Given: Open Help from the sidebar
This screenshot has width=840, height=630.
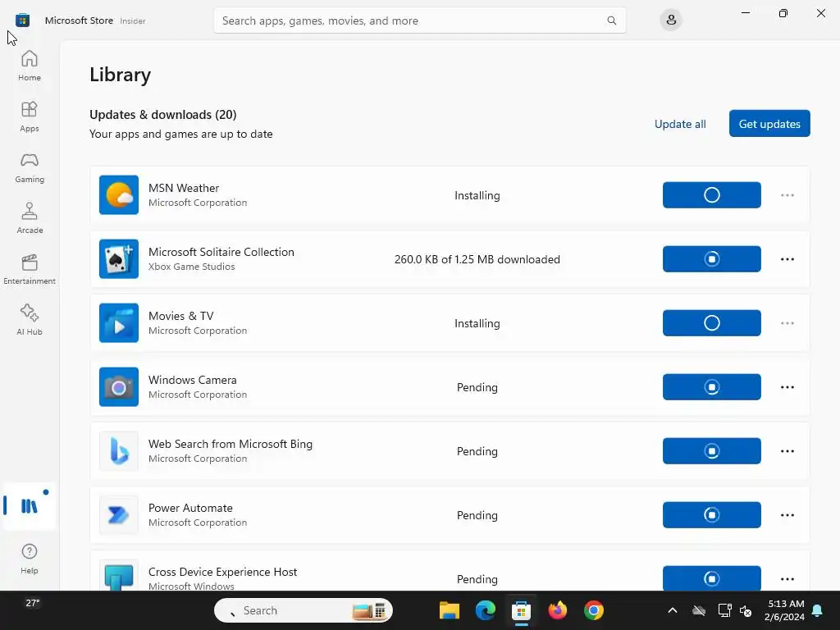Looking at the screenshot, I should (30, 559).
